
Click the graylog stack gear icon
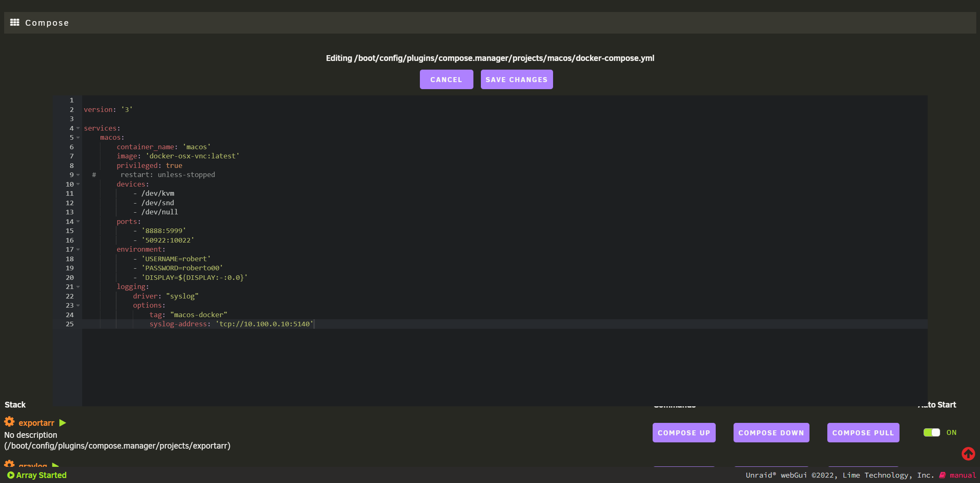(x=9, y=464)
